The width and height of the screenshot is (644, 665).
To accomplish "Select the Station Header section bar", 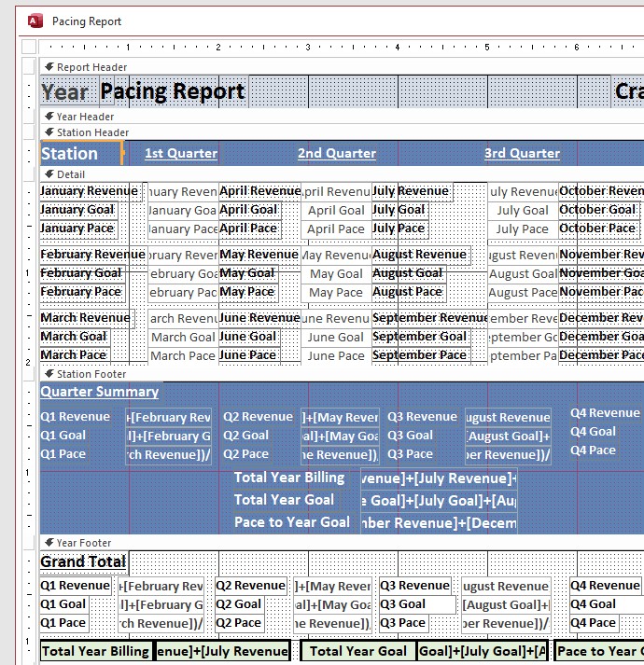I will pos(342,132).
